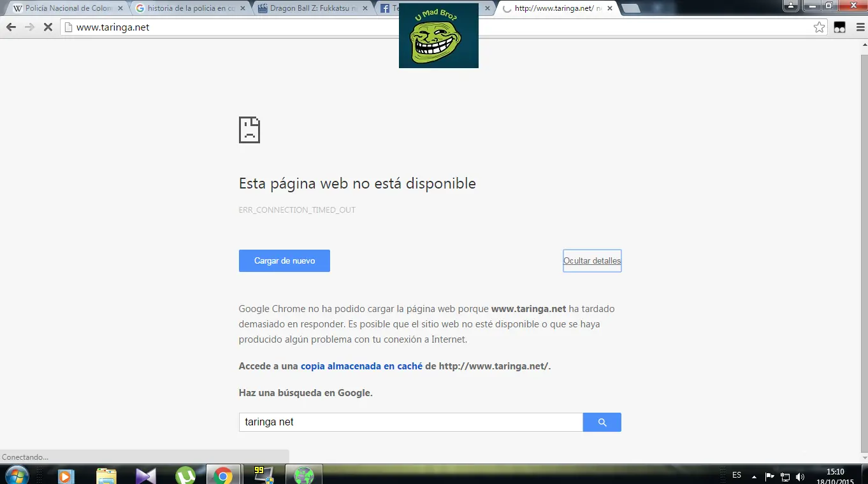Switch to the Dragon Ball Z: Fukkatsu tab
The width and height of the screenshot is (868, 484).
(x=312, y=8)
